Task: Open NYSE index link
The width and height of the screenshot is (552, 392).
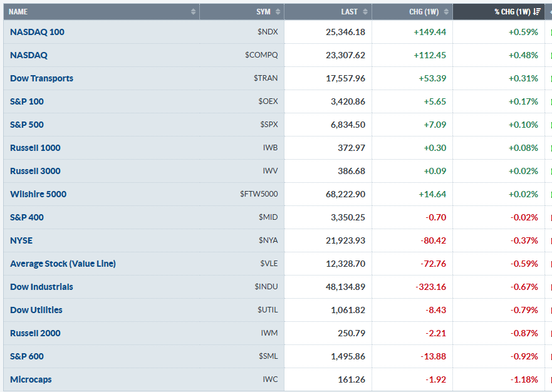Action: (21, 240)
